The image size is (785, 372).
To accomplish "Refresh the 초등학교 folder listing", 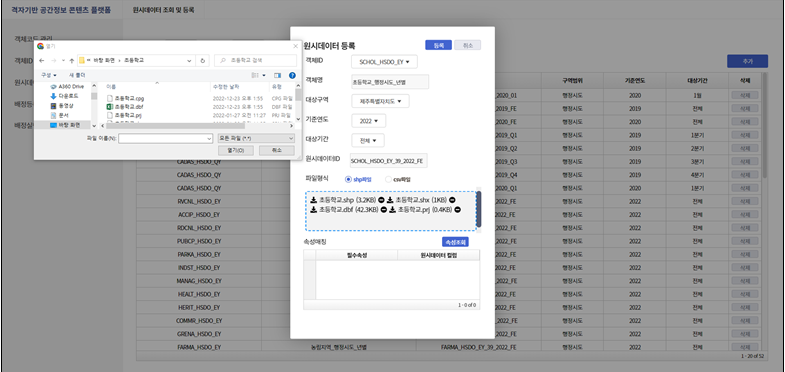I will pos(202,61).
